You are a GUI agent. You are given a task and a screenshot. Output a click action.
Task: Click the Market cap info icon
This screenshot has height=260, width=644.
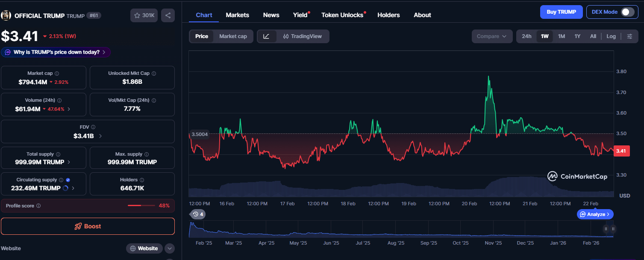click(x=57, y=74)
